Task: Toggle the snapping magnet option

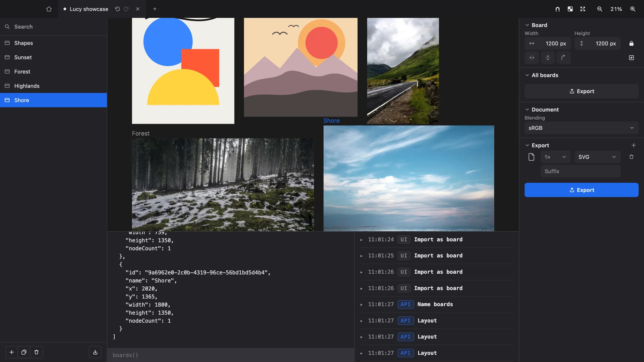Action: (x=557, y=9)
